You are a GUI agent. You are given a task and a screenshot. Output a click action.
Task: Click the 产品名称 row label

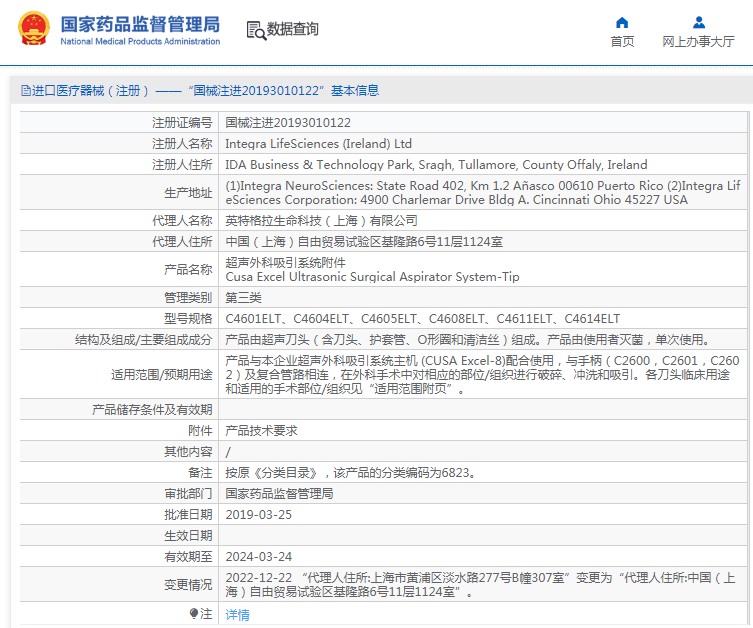(x=188, y=270)
